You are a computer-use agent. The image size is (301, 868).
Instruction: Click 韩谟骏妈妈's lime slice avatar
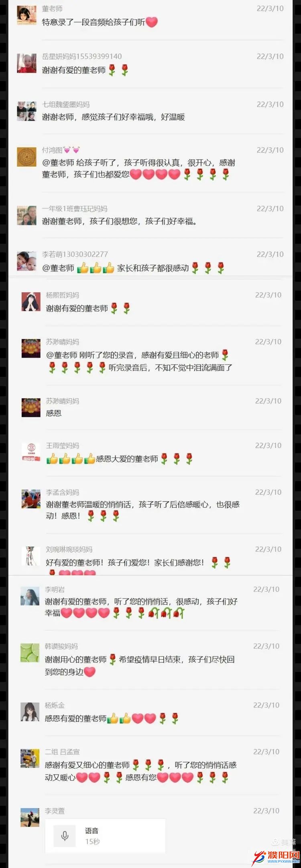(x=30, y=653)
